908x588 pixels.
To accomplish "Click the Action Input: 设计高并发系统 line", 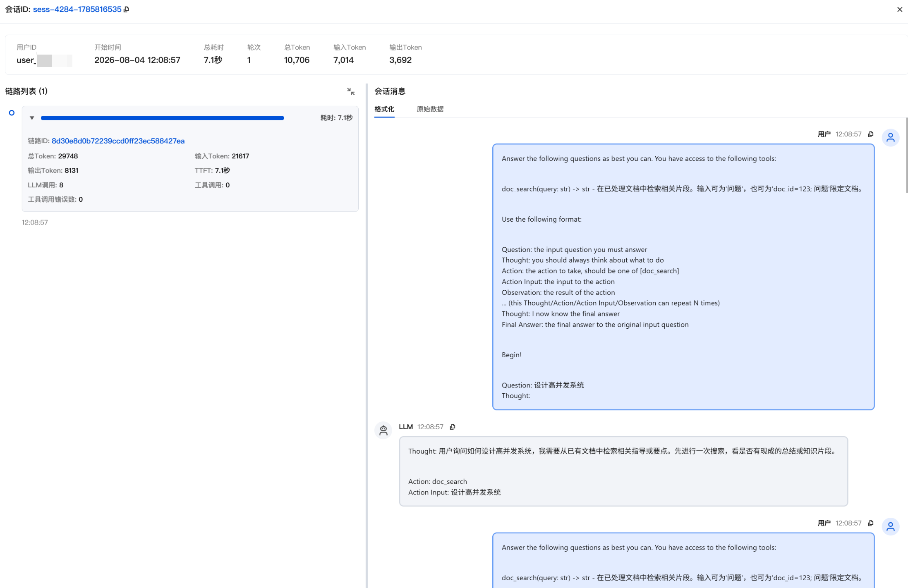I will click(x=454, y=492).
